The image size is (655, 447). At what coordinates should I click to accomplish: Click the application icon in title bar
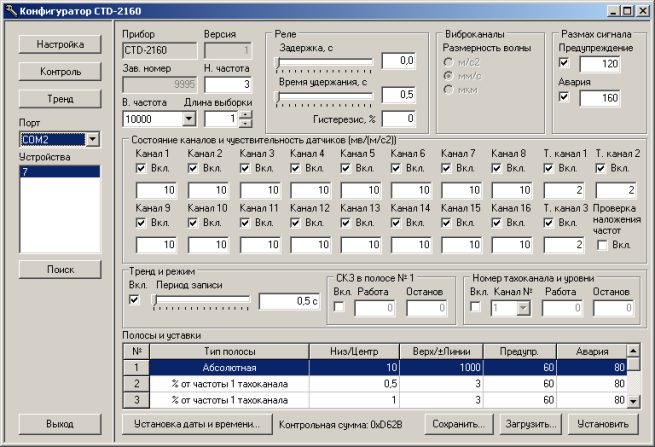pyautogui.click(x=11, y=10)
